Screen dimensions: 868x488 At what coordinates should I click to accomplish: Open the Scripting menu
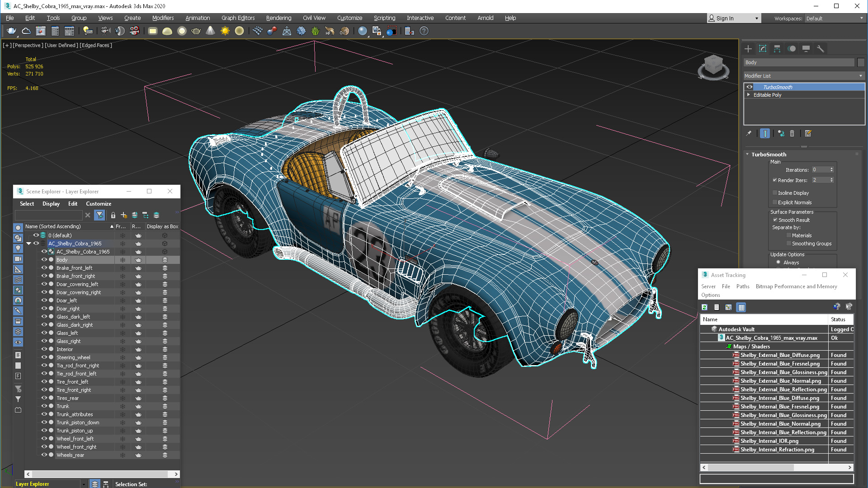[384, 18]
